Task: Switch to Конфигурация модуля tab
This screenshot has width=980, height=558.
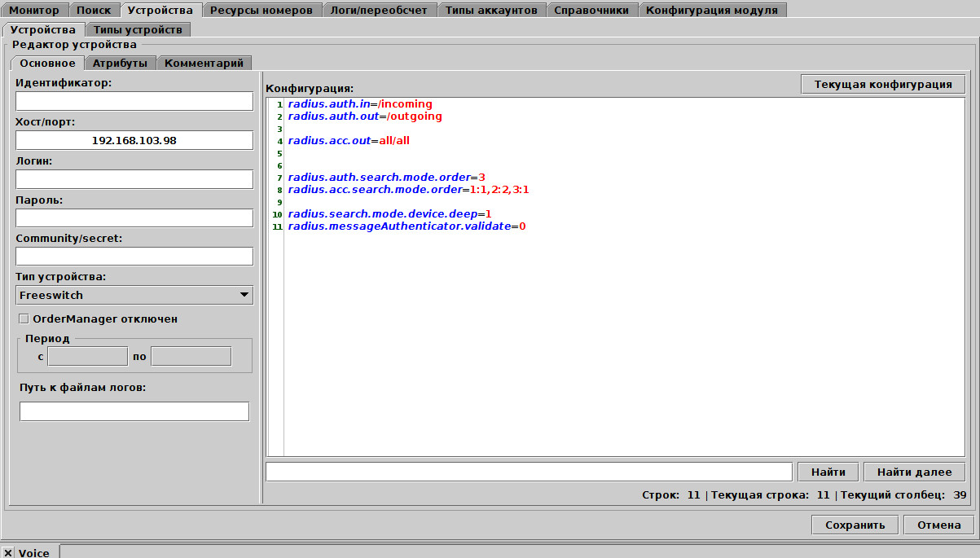Action: coord(713,11)
